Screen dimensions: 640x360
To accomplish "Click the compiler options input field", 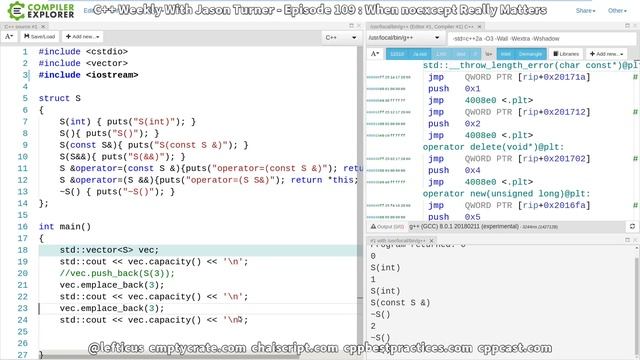I will coord(542,39).
